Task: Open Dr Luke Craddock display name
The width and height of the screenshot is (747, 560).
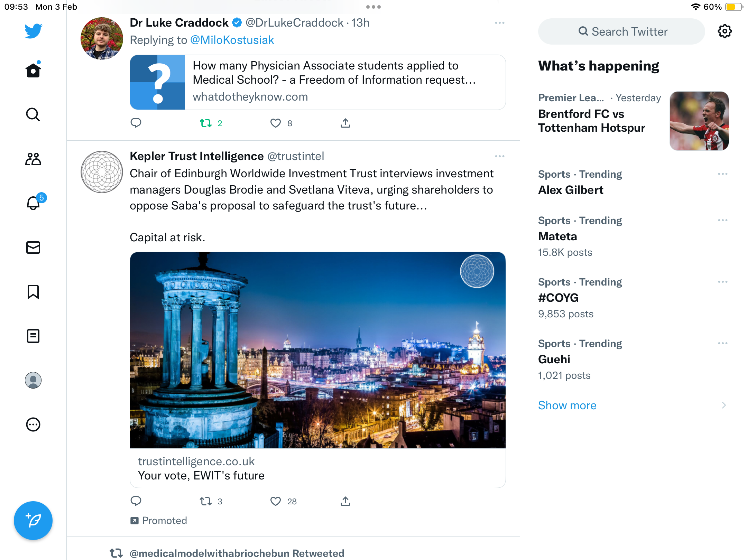Action: pos(179,23)
